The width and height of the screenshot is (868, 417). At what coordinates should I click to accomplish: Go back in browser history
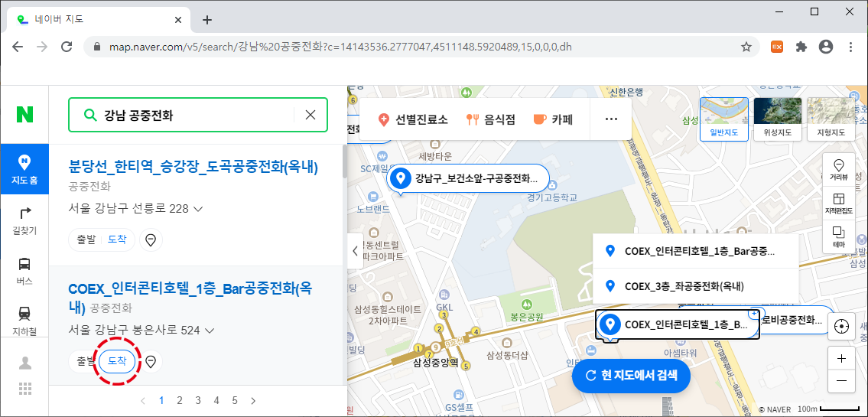(18, 47)
